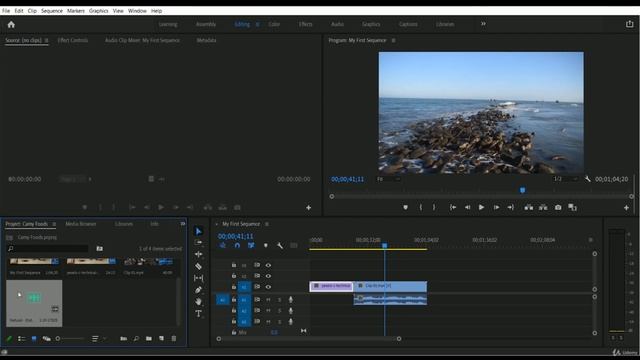Click the Find magnifier icon in Project panel footer

coord(136,338)
